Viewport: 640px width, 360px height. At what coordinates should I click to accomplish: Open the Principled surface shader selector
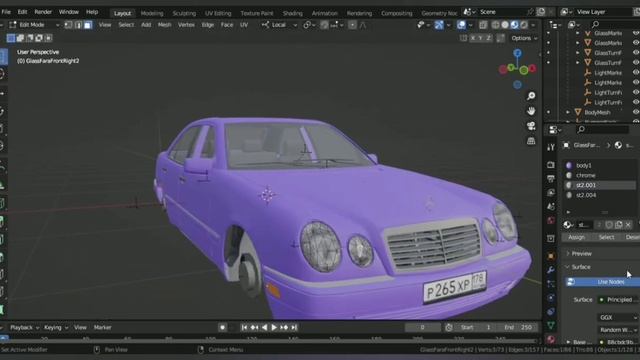pyautogui.click(x=618, y=300)
